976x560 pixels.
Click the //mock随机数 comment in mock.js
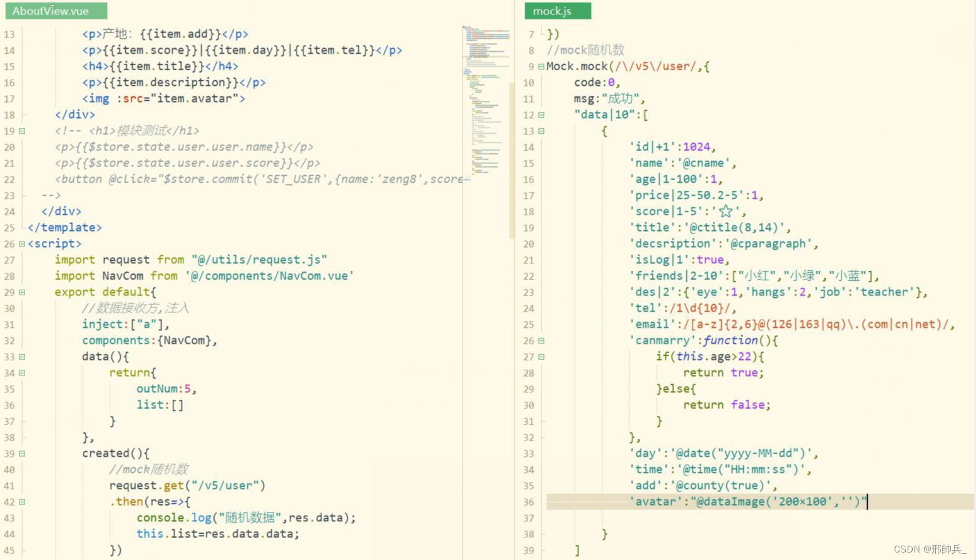[x=585, y=50]
